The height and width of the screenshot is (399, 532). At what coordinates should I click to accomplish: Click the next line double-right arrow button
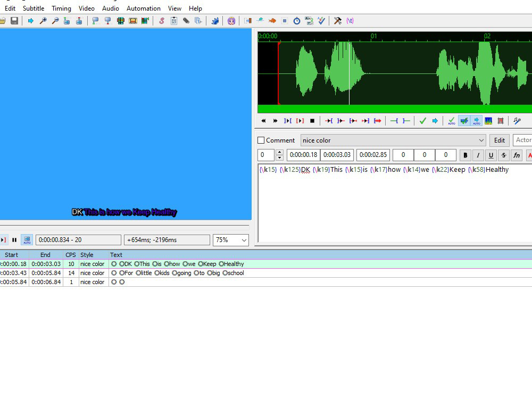[x=276, y=121]
